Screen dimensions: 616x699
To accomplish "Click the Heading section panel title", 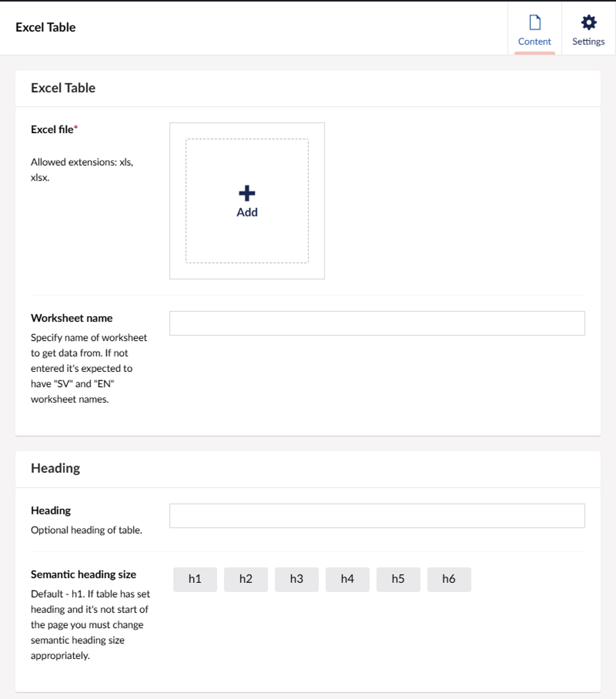I will 55,468.
